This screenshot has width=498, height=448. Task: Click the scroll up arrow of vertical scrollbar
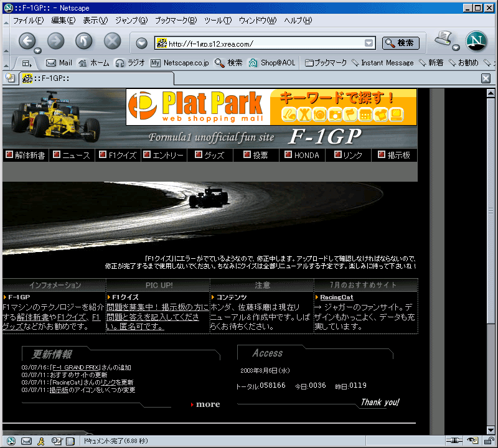click(x=491, y=93)
